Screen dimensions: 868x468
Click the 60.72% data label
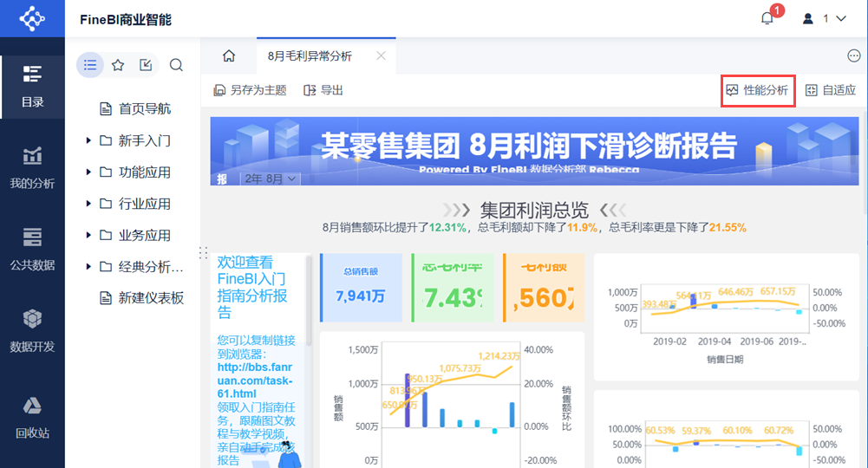[x=779, y=430]
